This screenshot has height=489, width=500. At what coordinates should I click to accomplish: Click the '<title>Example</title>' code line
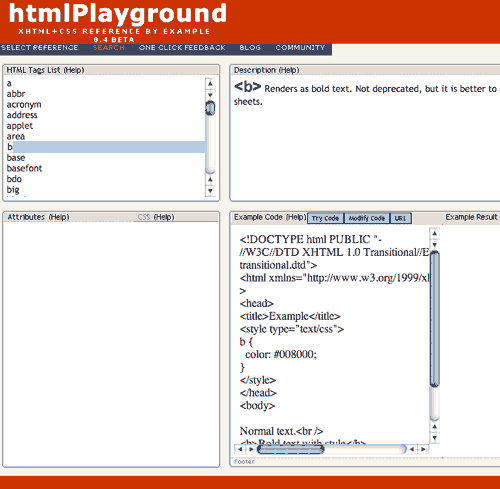coord(290,316)
